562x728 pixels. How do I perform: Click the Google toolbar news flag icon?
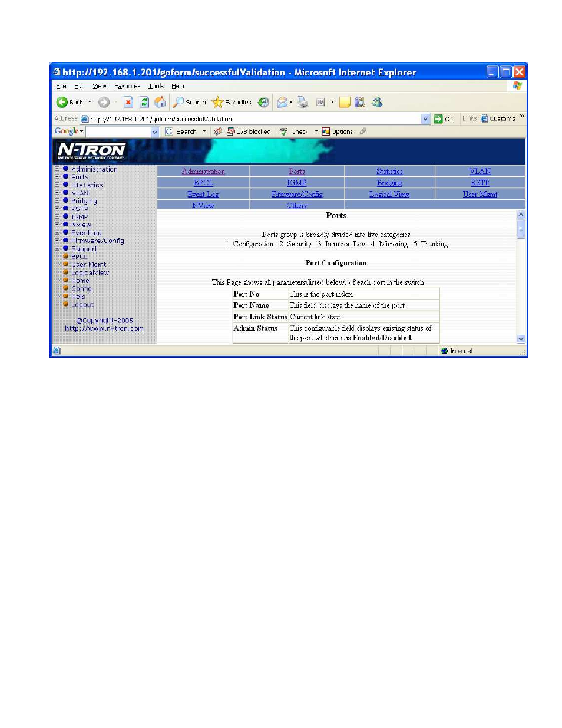click(218, 131)
